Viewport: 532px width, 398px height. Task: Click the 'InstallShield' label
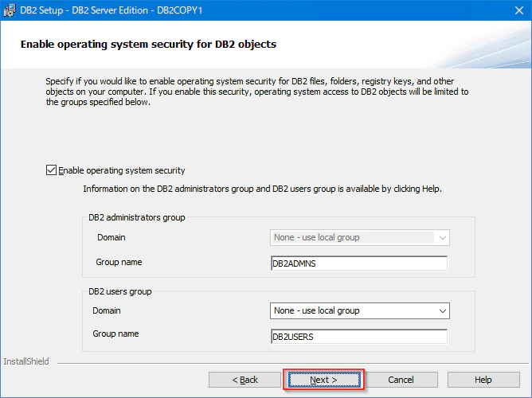pyautogui.click(x=26, y=361)
